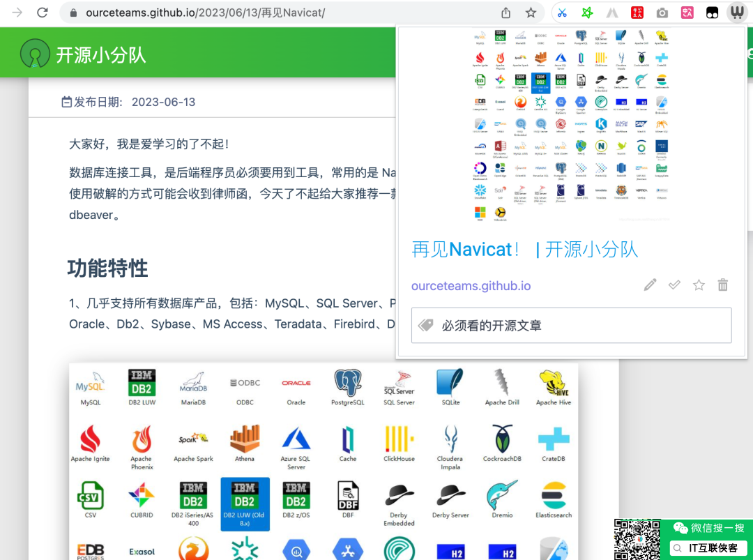The image size is (753, 560).
Task: Delete bookmark with the trash icon
Action: pos(723,285)
